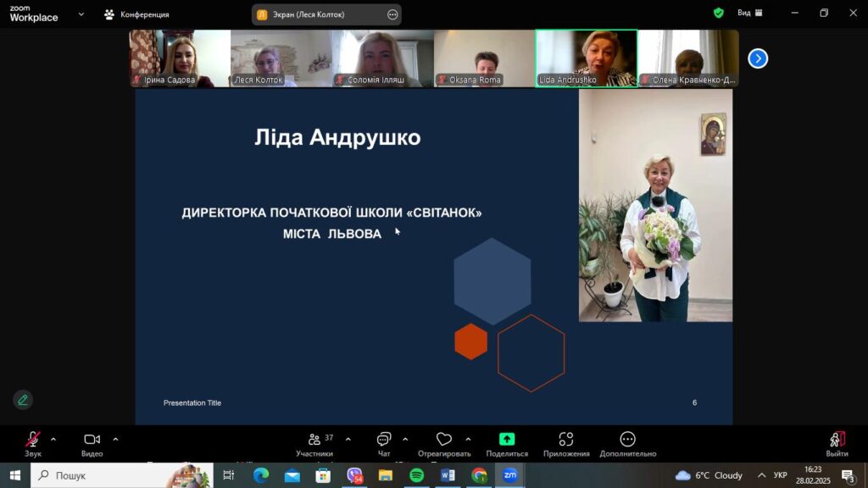Expand audio options arrow next to Звук
The width and height of the screenshot is (868, 488).
(x=53, y=439)
